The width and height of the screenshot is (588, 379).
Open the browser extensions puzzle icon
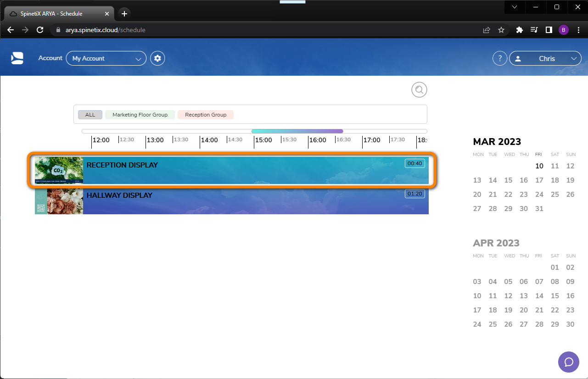pyautogui.click(x=519, y=29)
